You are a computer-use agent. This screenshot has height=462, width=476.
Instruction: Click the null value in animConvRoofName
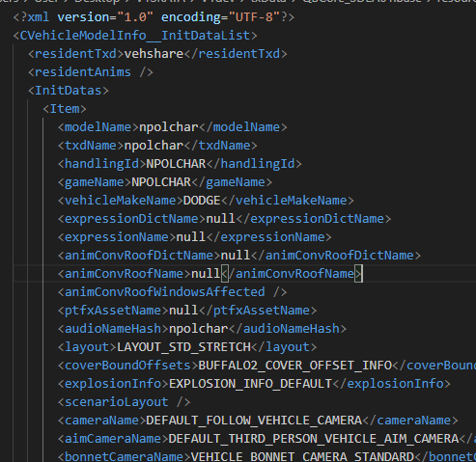point(206,274)
